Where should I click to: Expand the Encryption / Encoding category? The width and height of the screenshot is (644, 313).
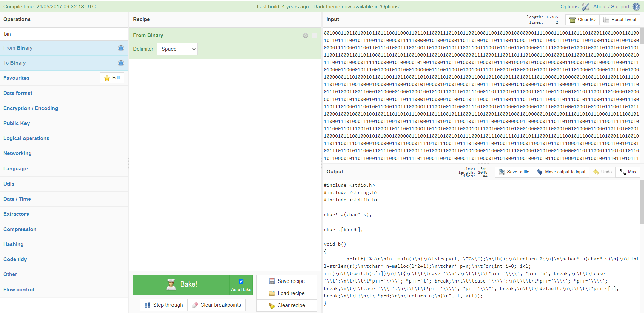coord(31,108)
